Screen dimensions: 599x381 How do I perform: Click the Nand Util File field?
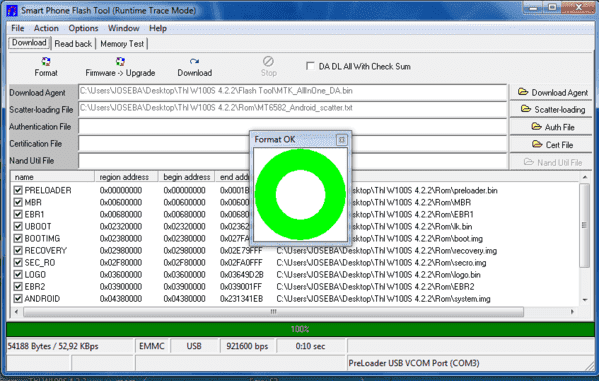pos(293,161)
